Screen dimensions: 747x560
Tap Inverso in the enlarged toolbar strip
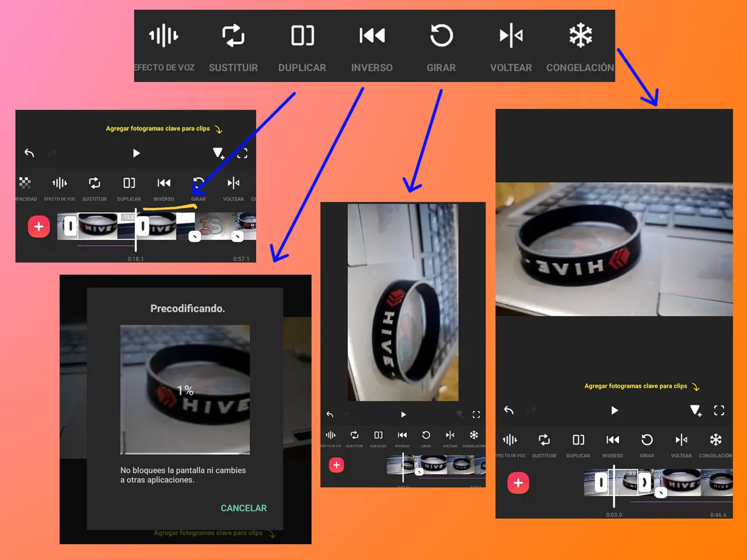(372, 47)
